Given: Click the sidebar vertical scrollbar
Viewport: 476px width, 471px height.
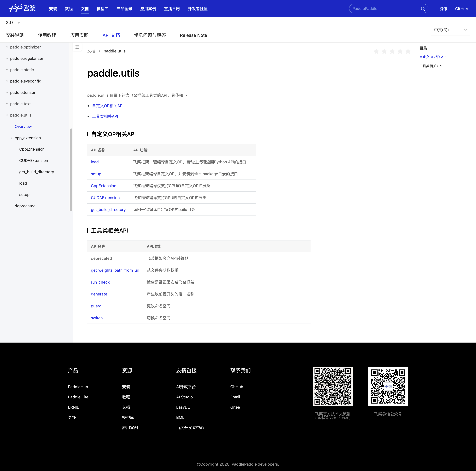Looking at the screenshot, I should point(71,170).
